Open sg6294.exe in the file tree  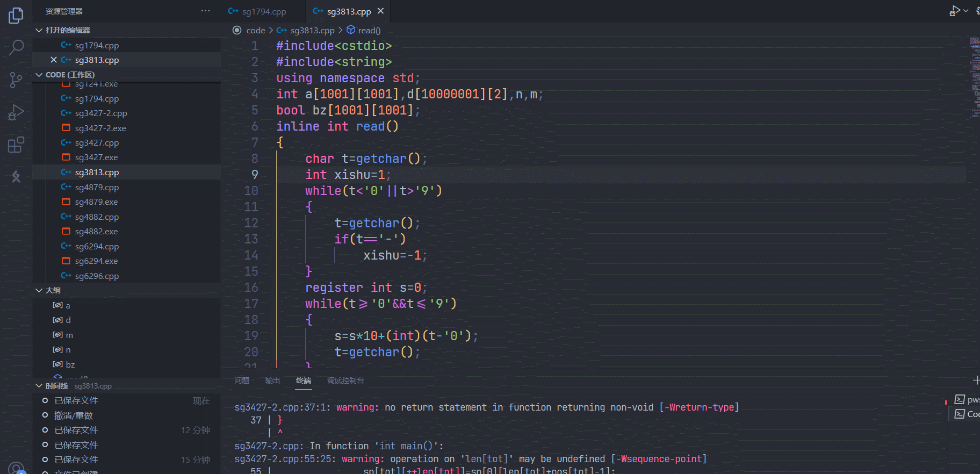(x=96, y=261)
